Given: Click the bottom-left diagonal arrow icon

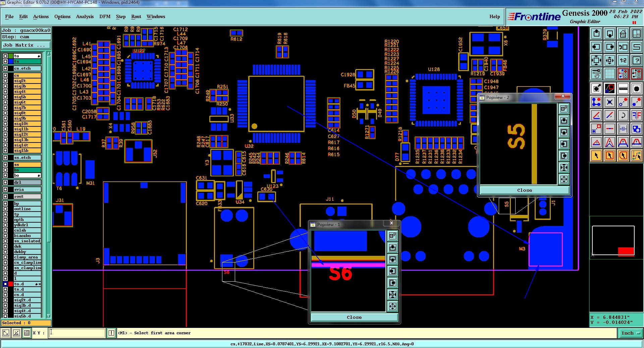Looking at the screenshot, I should (x=6, y=333).
